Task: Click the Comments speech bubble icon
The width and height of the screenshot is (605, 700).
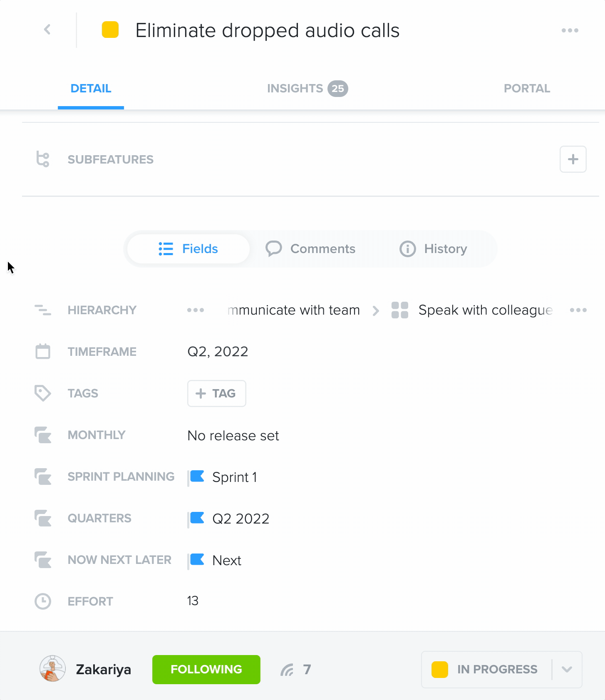Action: click(274, 249)
